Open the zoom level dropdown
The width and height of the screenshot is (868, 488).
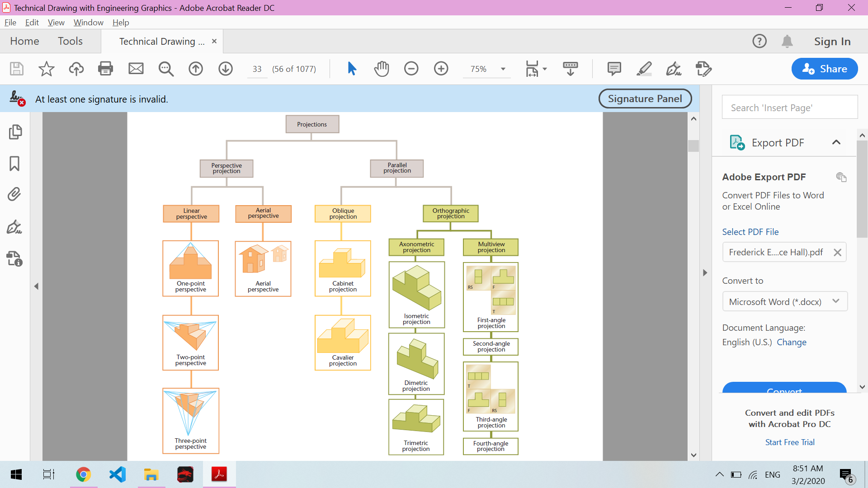pyautogui.click(x=503, y=69)
